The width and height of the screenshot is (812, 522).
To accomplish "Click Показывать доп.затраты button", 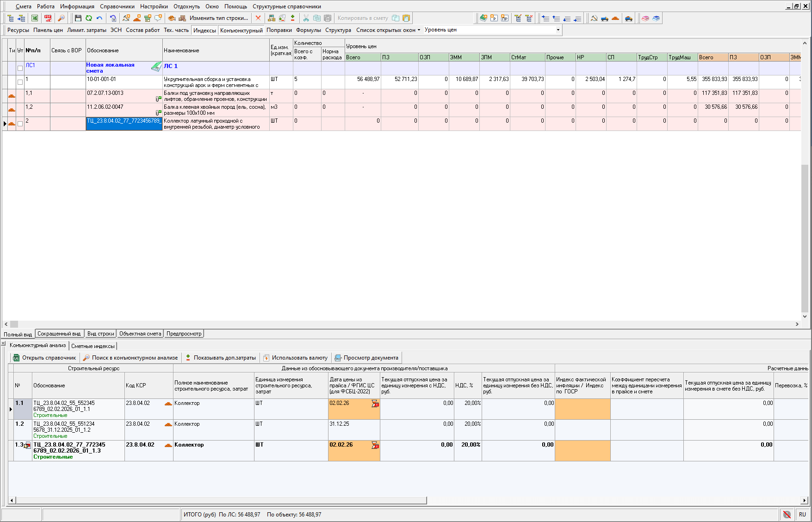I will pos(220,358).
